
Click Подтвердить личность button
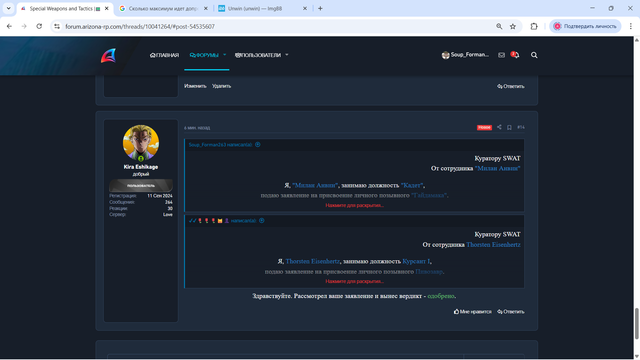click(x=585, y=26)
